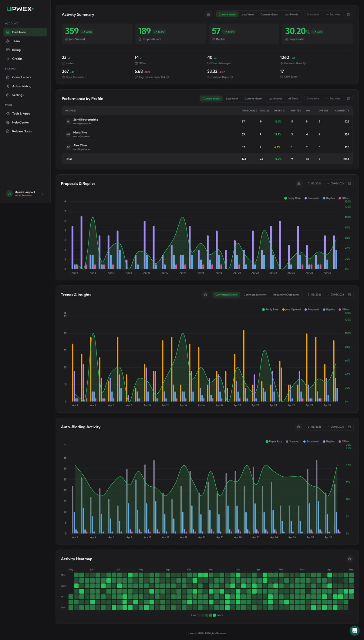Click the Release Notes document icon
Image resolution: width=364 pixels, height=640 pixels.
8,131
